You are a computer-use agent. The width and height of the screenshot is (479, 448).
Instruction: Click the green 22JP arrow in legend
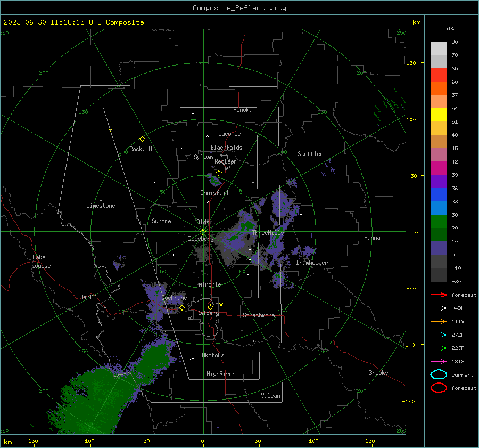pyautogui.click(x=439, y=348)
